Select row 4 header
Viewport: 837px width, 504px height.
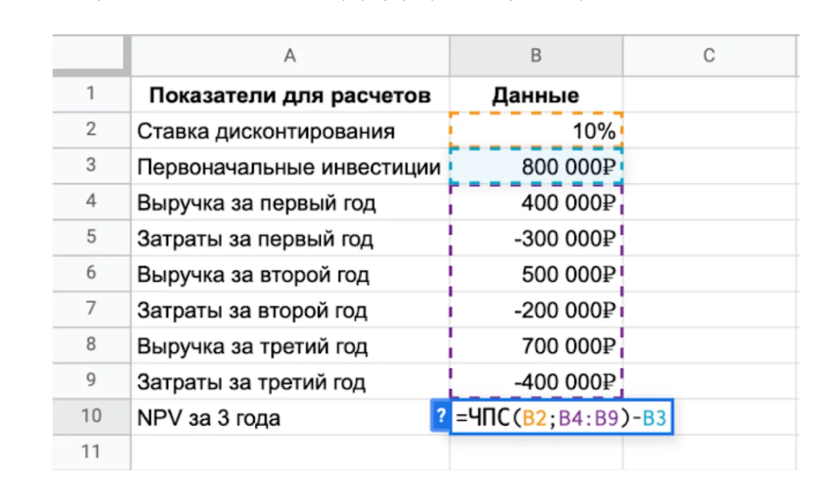pyautogui.click(x=91, y=202)
